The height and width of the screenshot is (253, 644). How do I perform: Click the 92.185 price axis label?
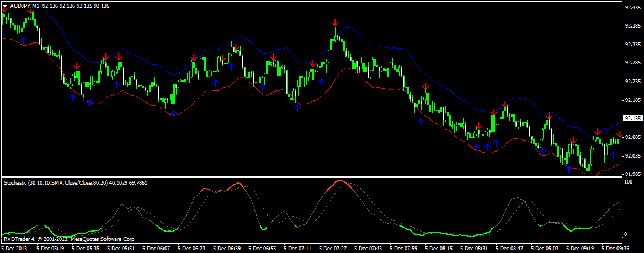click(632, 100)
